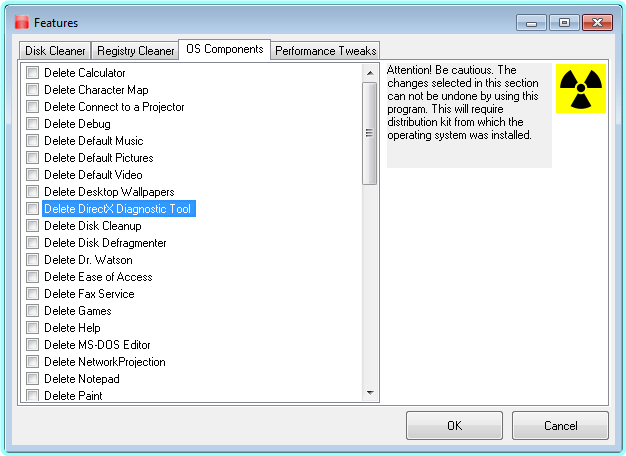The height and width of the screenshot is (456, 626).
Task: Enable the Delete Fax Service checkbox
Action: [x=32, y=293]
